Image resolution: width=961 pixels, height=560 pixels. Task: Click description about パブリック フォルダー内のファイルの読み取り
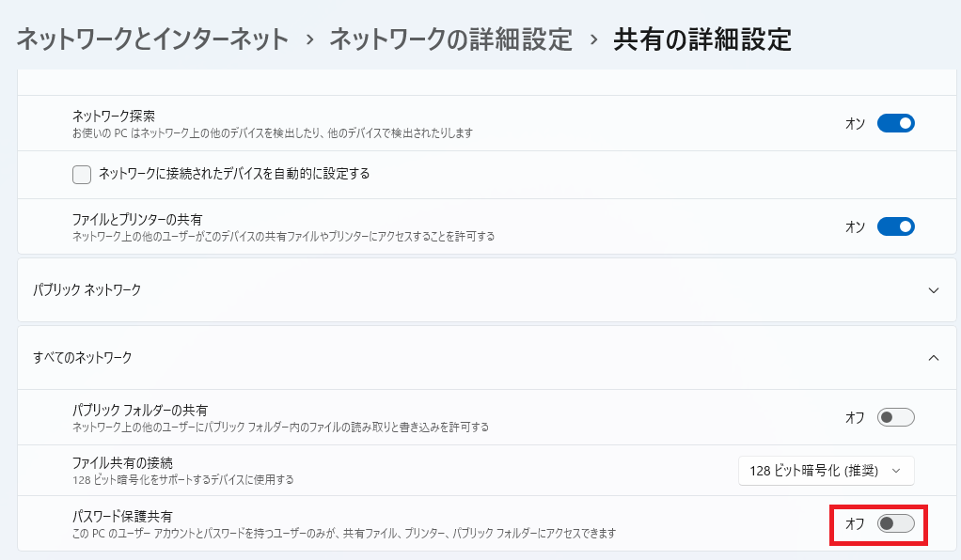point(281,427)
